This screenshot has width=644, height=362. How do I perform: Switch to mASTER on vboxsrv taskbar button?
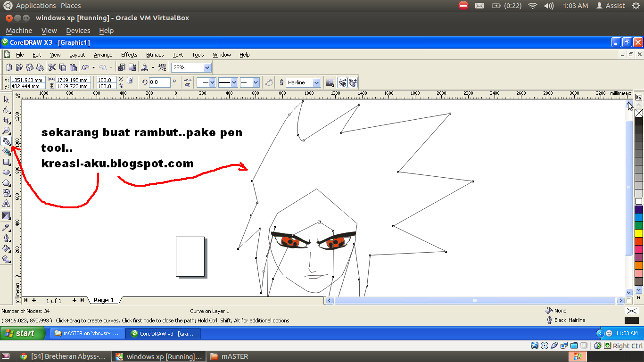(x=88, y=333)
